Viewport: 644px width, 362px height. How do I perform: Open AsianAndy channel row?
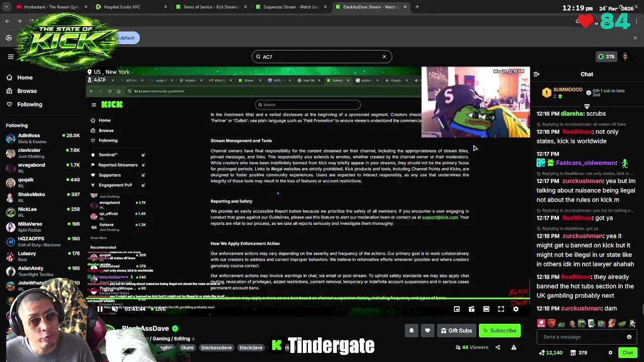tap(43, 271)
